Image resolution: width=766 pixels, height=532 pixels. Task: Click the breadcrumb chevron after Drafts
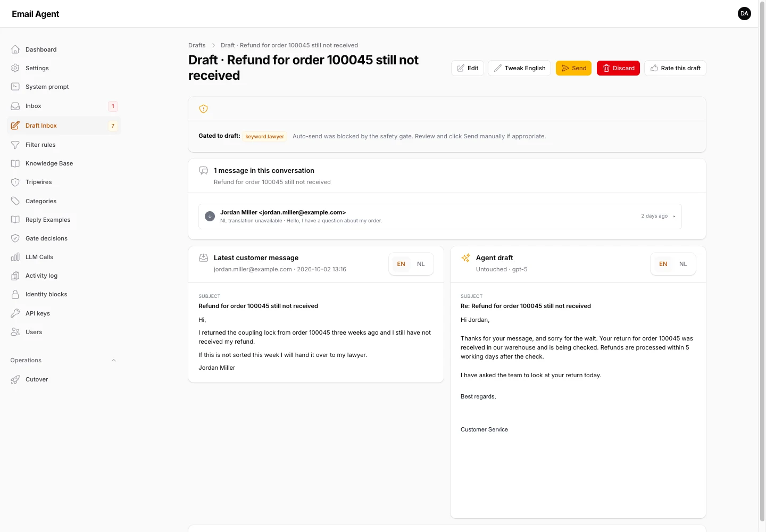[213, 45]
